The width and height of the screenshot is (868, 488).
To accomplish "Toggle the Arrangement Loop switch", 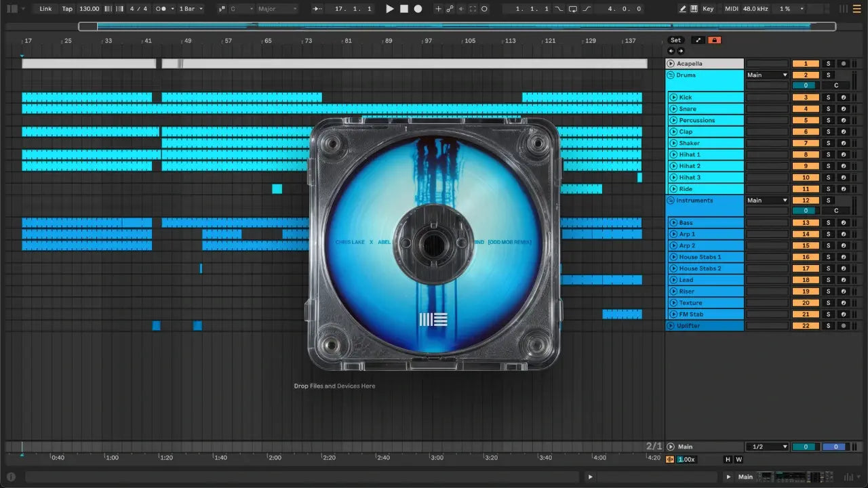I will (x=573, y=9).
